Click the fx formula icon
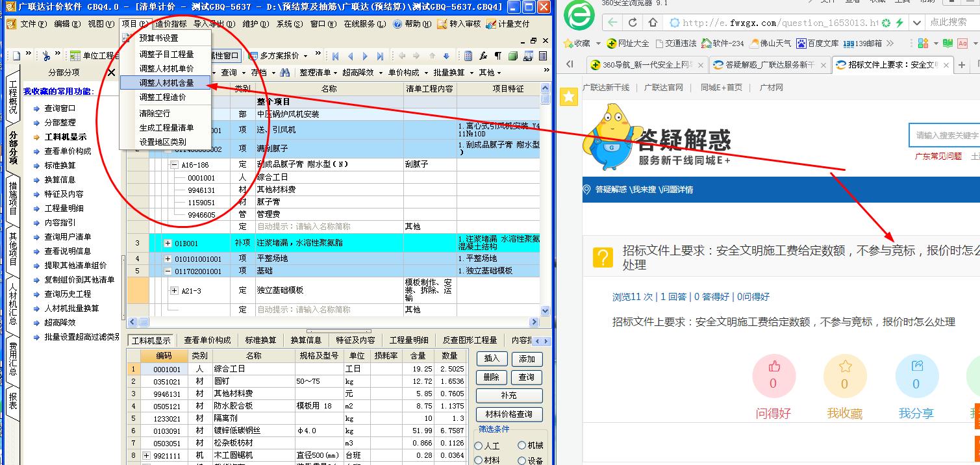The height and width of the screenshot is (465, 980). pos(484,57)
